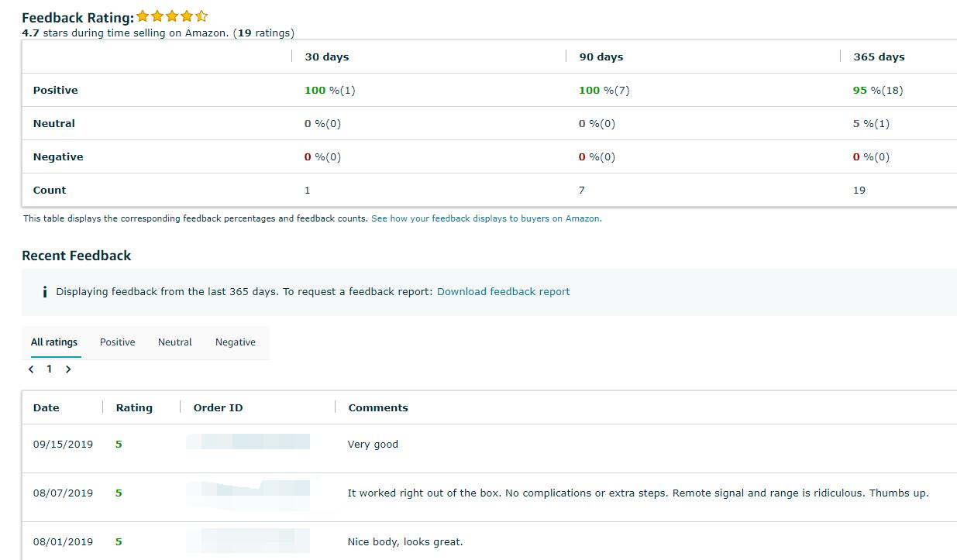Select the 365 days column header

(879, 57)
